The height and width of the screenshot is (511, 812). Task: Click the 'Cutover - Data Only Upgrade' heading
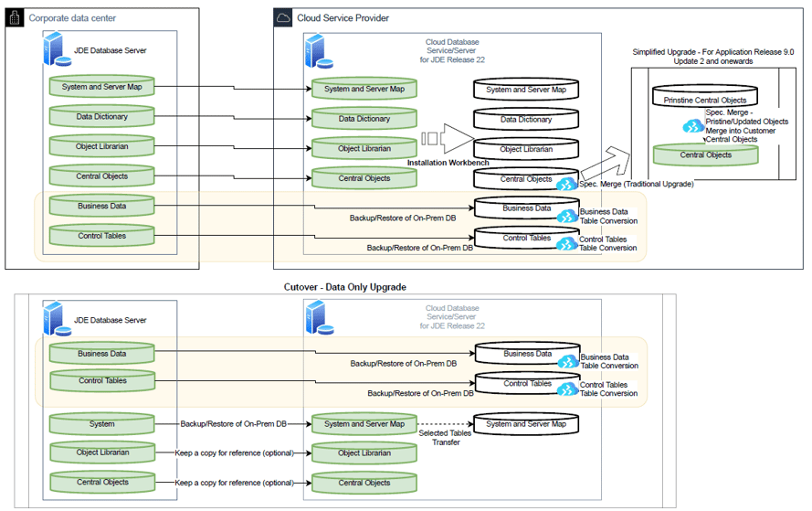(345, 287)
